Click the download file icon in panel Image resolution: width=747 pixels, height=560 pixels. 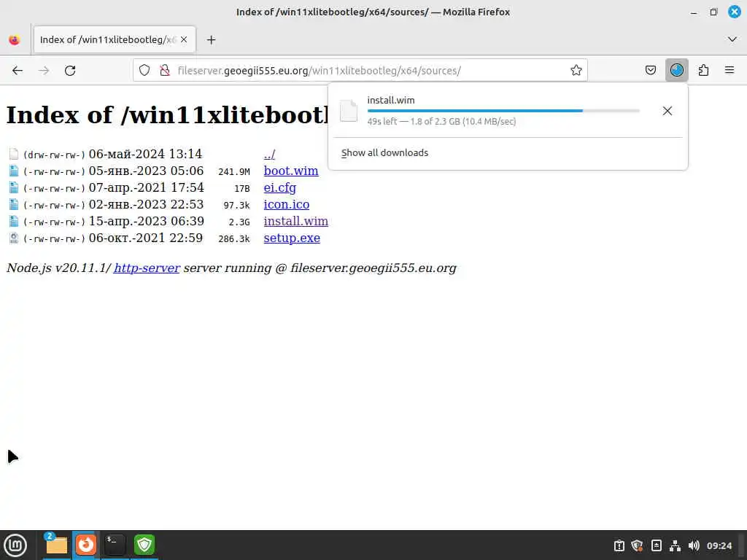tap(348, 111)
